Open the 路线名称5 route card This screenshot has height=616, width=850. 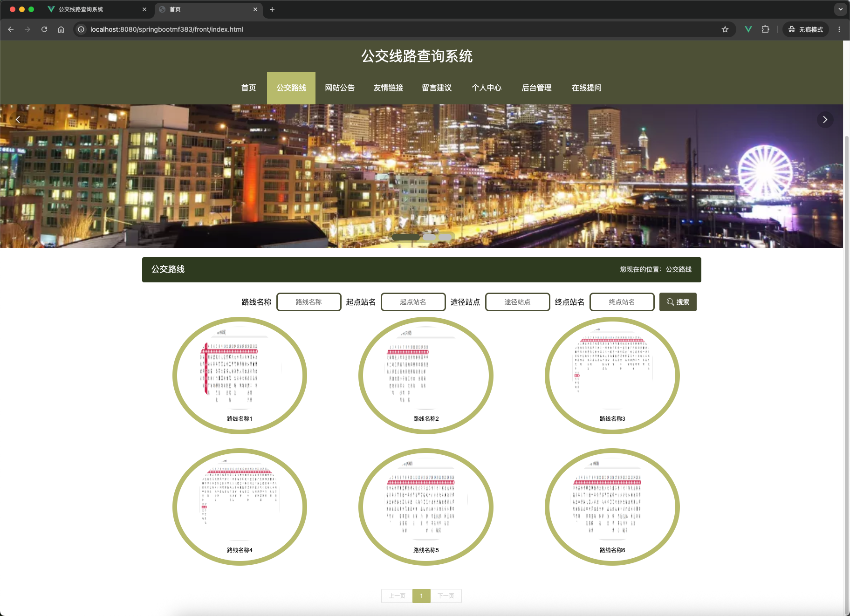click(x=426, y=507)
